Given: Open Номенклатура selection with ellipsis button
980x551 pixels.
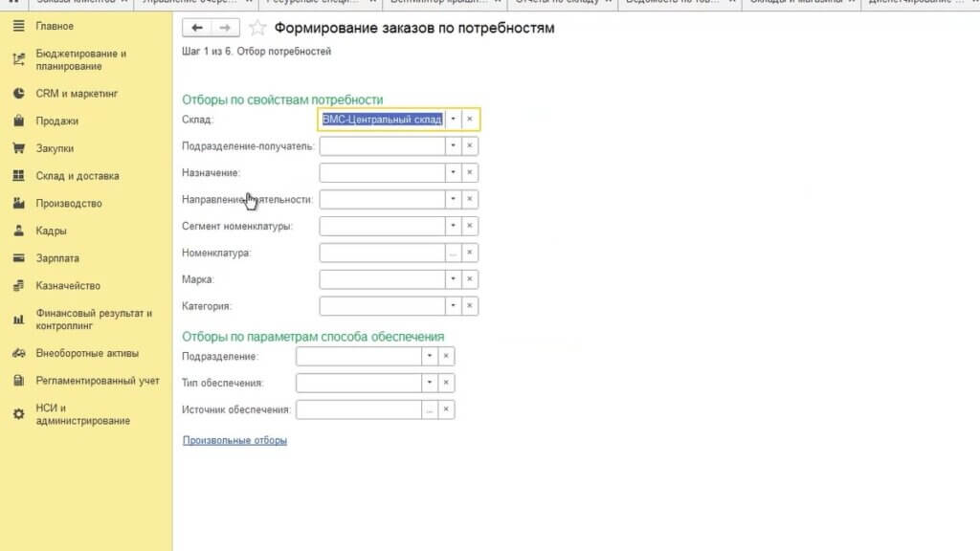Looking at the screenshot, I should point(453,253).
